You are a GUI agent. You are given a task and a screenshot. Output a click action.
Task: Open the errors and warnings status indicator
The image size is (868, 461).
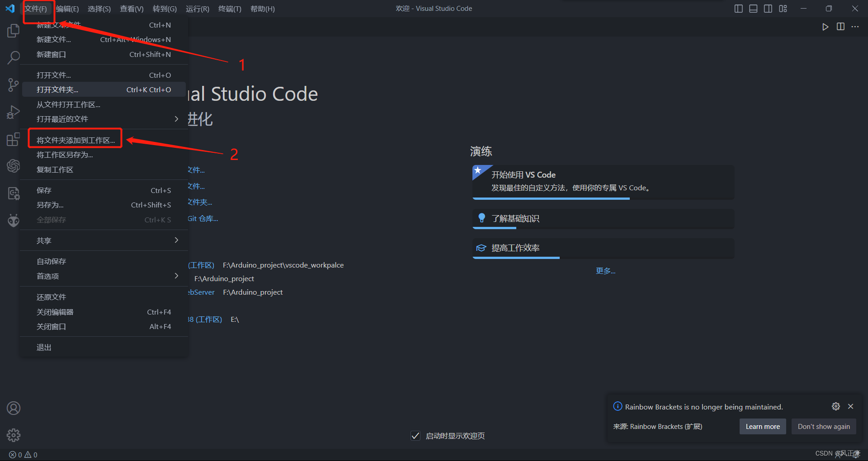pos(24,455)
